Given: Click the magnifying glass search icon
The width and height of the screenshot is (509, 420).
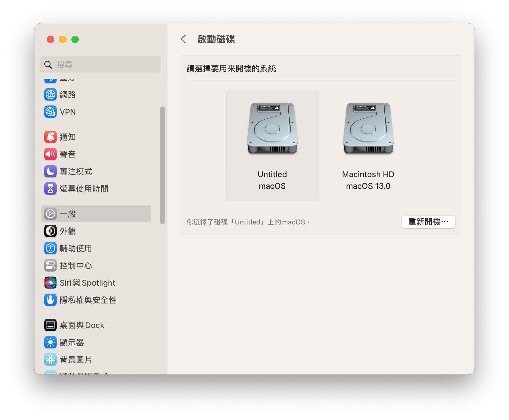Looking at the screenshot, I should [x=48, y=65].
